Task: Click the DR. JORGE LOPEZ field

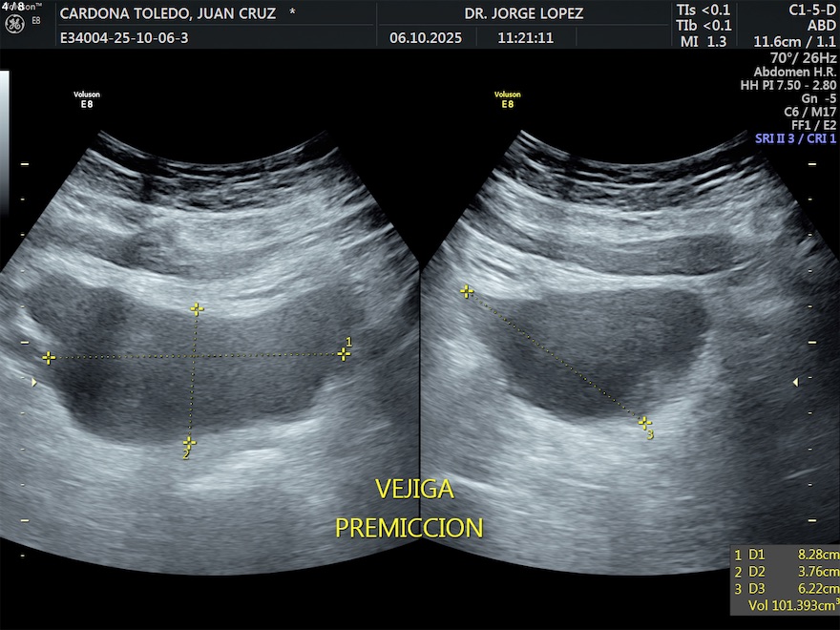Action: pyautogui.click(x=523, y=14)
